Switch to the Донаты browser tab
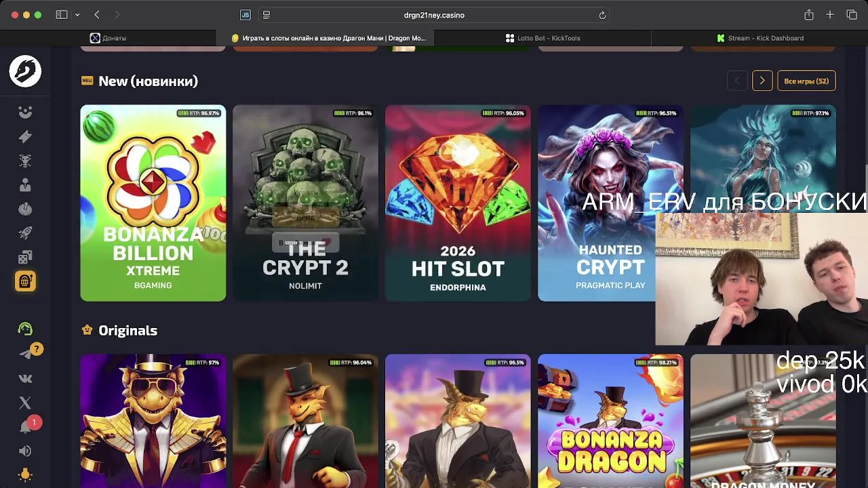 click(x=108, y=38)
